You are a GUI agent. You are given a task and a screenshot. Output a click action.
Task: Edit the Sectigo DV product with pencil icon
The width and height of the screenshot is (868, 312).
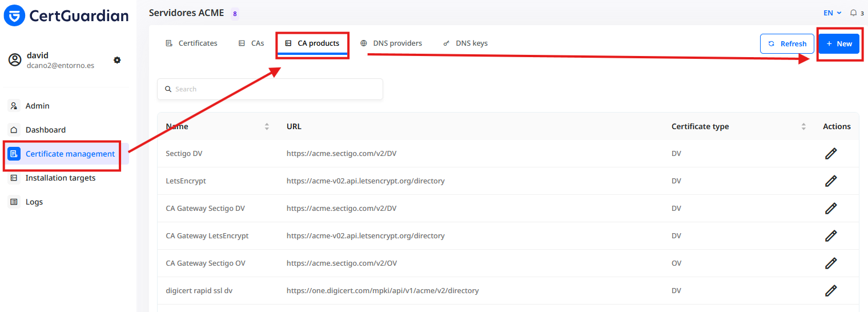(831, 153)
